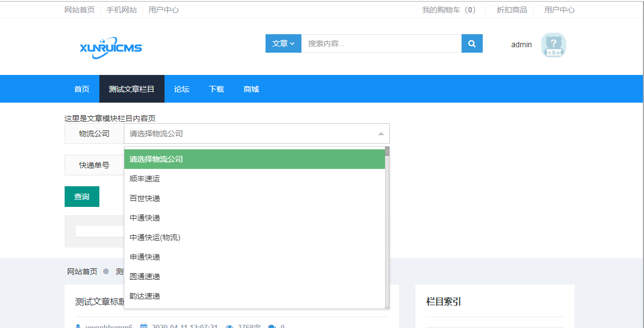The height and width of the screenshot is (328, 644).
Task: Click the magnifier search button
Action: pos(472,43)
